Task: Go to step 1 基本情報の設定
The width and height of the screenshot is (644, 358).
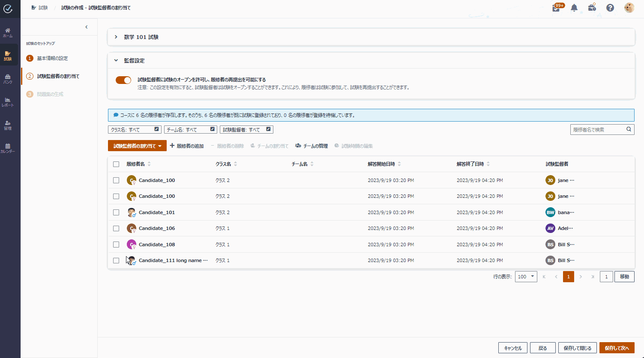Action: pyautogui.click(x=52, y=58)
